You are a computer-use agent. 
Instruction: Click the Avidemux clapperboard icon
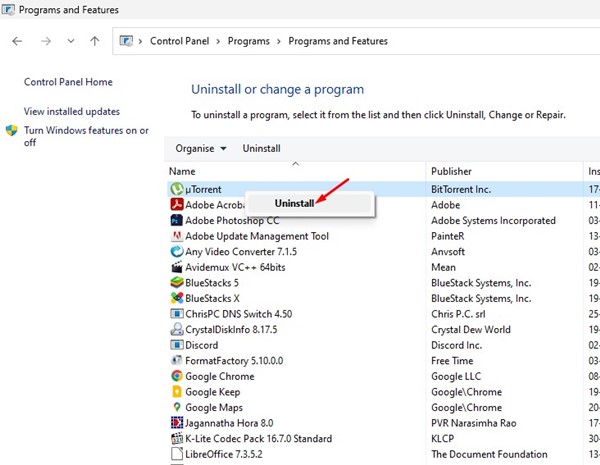[x=177, y=267]
